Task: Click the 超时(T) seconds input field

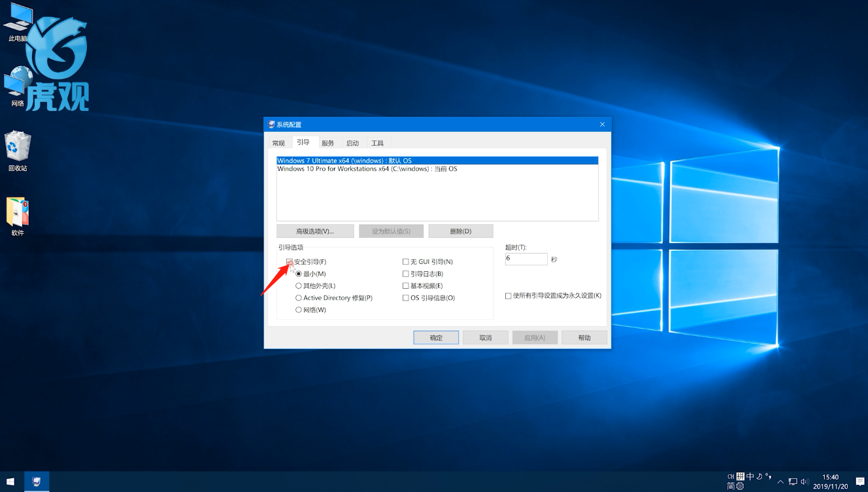Action: click(526, 259)
